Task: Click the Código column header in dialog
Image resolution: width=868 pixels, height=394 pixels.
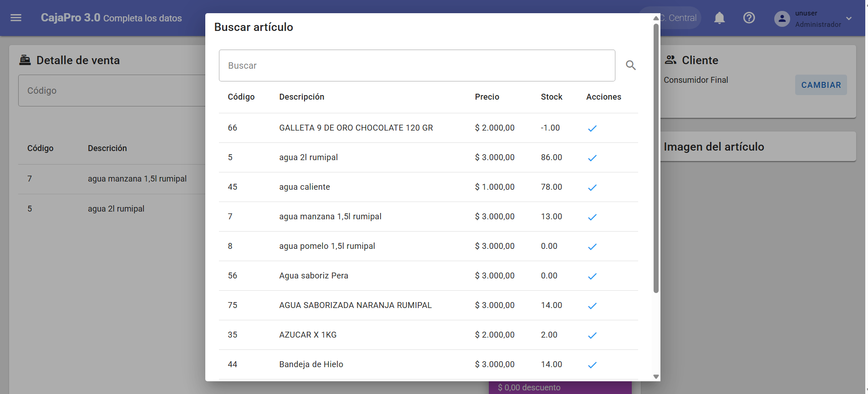Action: pyautogui.click(x=241, y=97)
